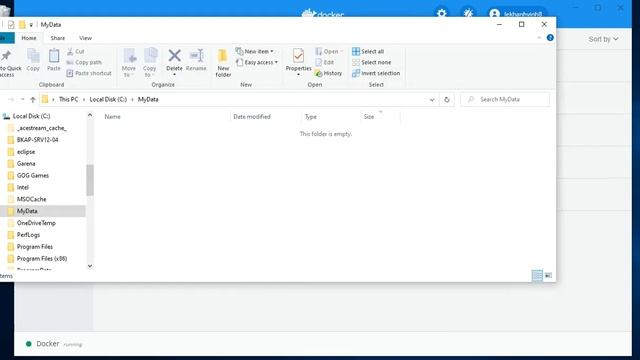
Task: Open the Delete options arrow
Action: tap(174, 75)
